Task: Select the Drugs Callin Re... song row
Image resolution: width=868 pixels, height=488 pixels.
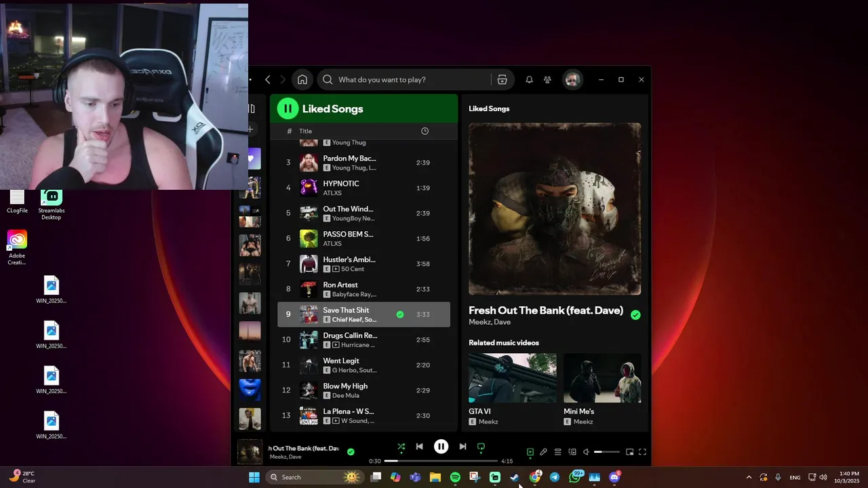Action: pyautogui.click(x=363, y=340)
